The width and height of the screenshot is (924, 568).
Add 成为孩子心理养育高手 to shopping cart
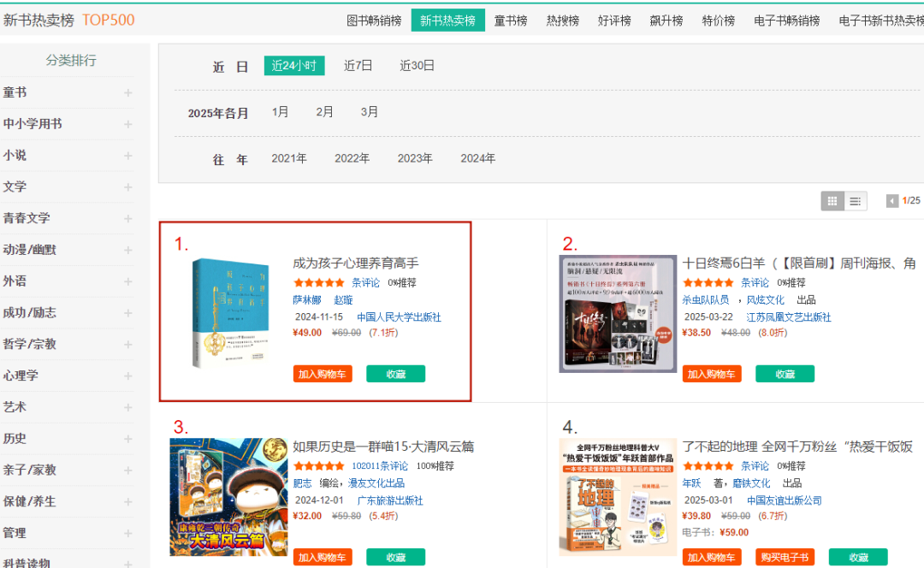click(x=323, y=374)
